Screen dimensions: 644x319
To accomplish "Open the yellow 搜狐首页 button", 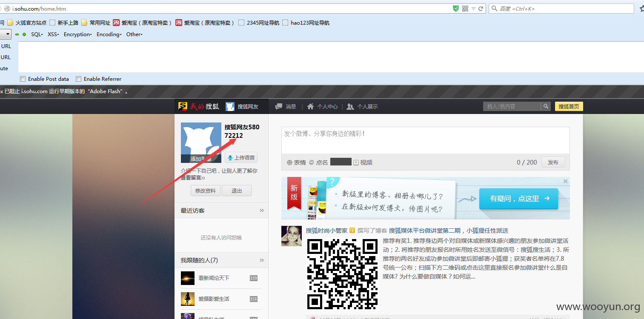I will [x=569, y=106].
